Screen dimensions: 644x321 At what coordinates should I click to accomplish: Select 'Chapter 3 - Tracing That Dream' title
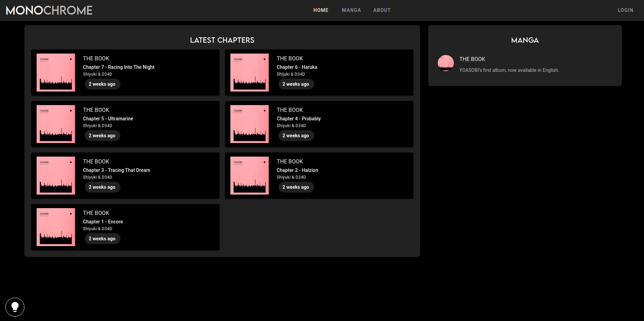[117, 170]
